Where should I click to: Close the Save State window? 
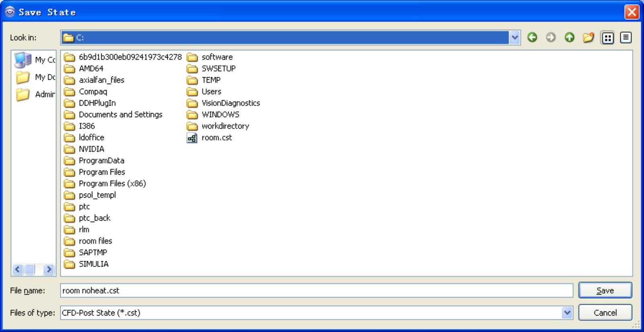tap(632, 12)
